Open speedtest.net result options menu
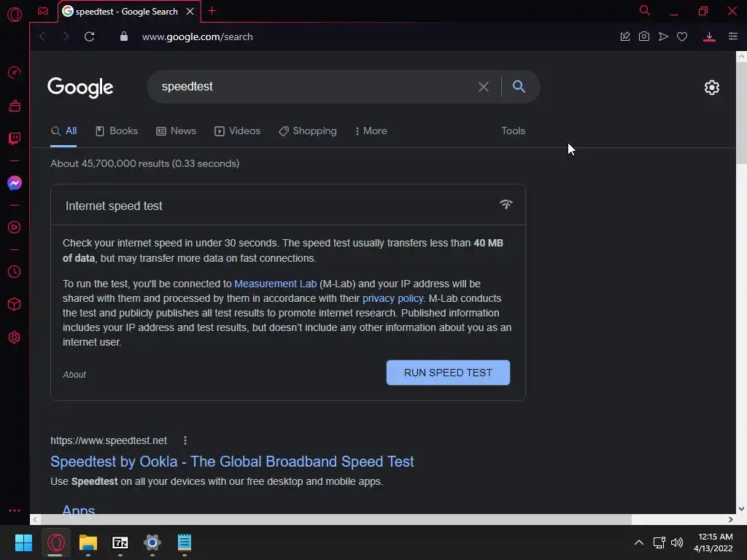The width and height of the screenshot is (747, 560). 185,440
